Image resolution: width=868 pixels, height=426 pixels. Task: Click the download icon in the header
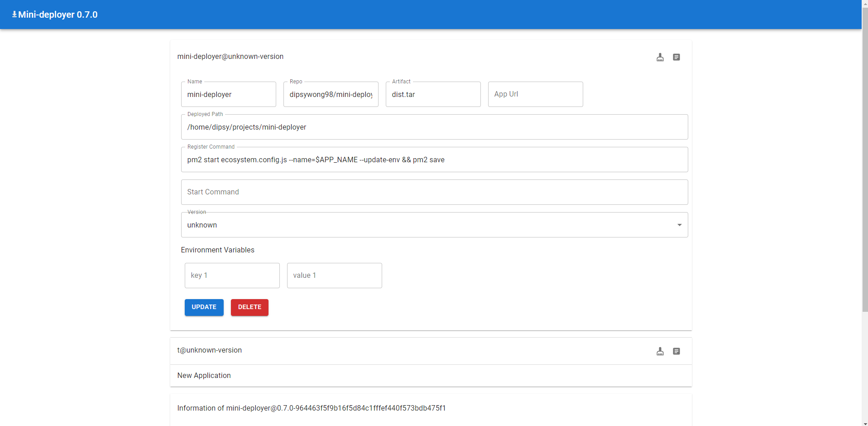tap(14, 15)
